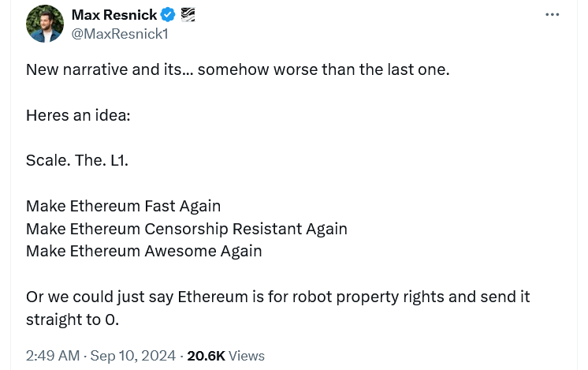588x370 pixels.
Task: Click the blue verified checkmark badge
Action: [168, 15]
